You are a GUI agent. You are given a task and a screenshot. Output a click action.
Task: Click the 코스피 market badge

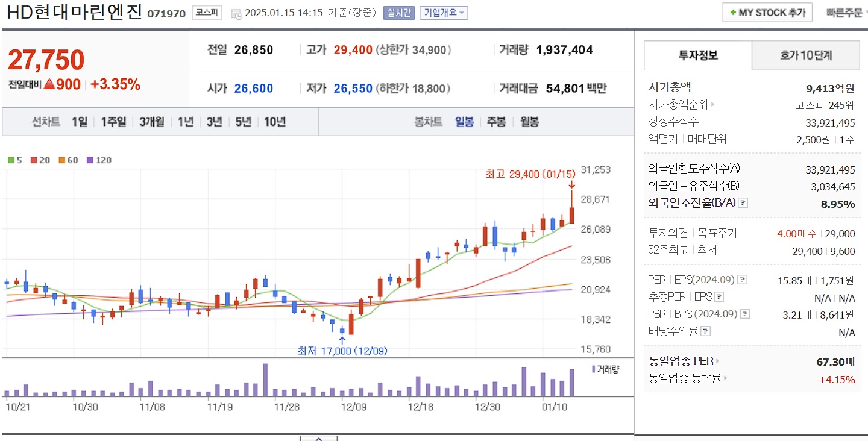tap(207, 13)
